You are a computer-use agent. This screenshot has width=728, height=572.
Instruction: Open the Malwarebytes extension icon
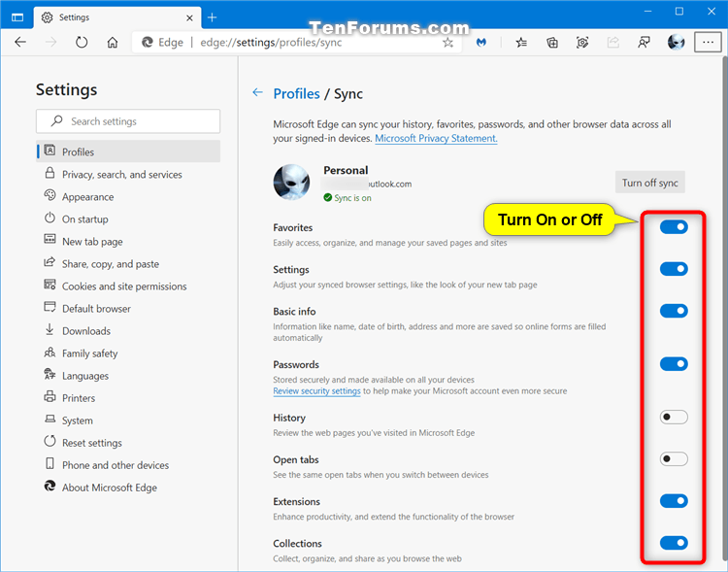[481, 43]
